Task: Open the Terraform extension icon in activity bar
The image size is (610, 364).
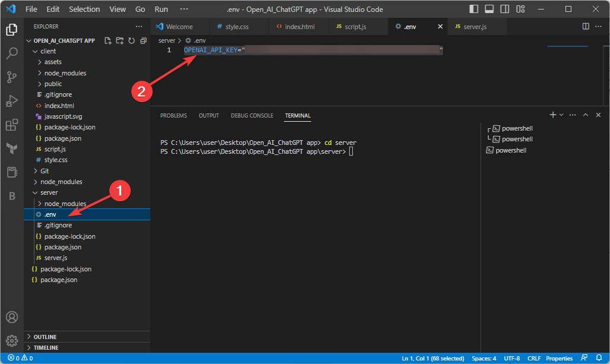Action: (x=12, y=148)
